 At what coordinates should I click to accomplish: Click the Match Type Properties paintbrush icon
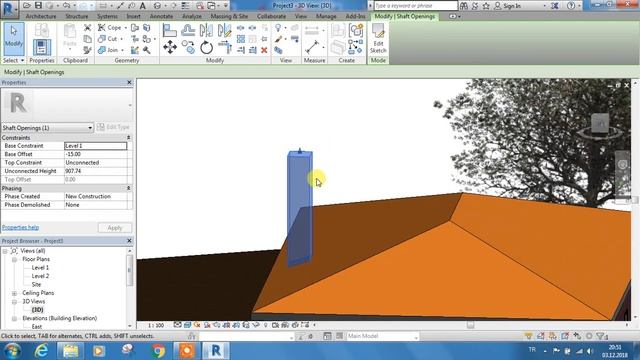coord(278,39)
